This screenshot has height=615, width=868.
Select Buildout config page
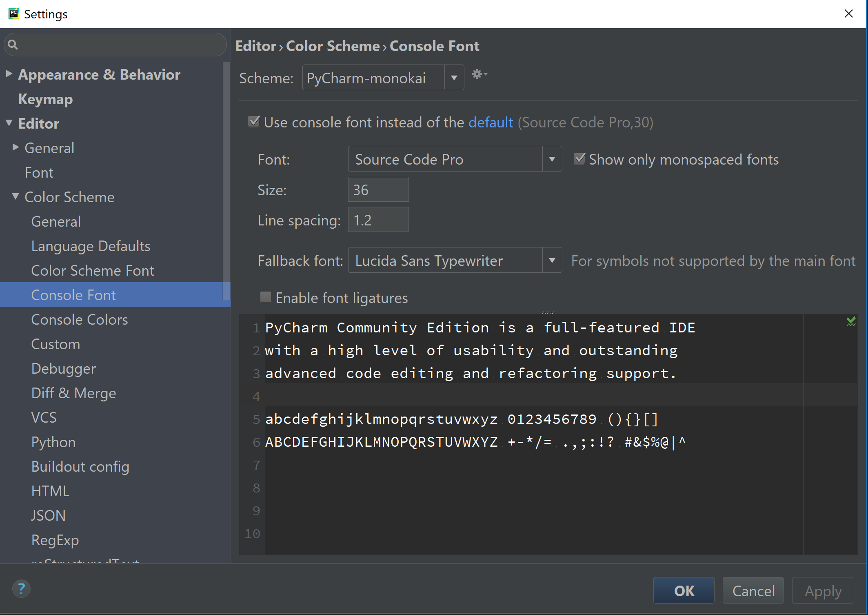(80, 467)
